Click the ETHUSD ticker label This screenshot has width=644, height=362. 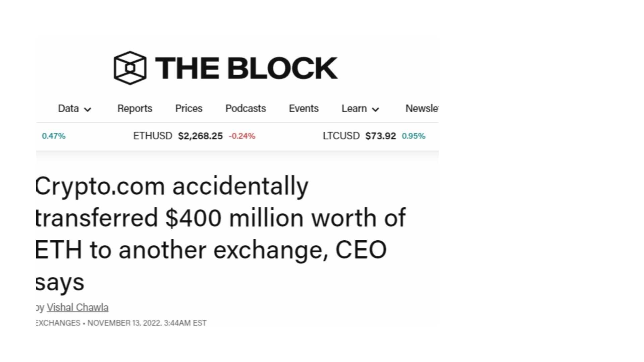(153, 136)
